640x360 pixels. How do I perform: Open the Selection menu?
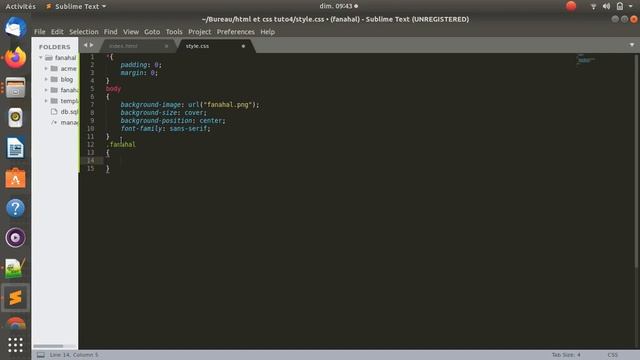click(x=84, y=32)
